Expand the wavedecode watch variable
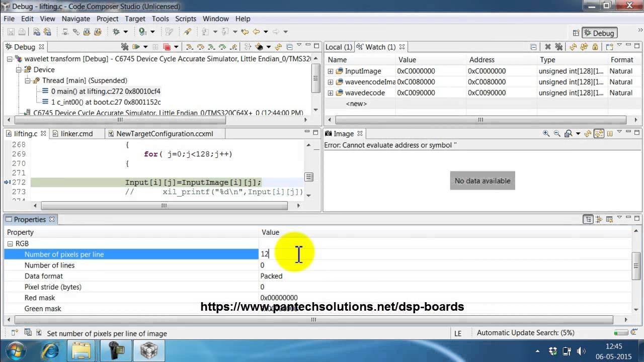 click(331, 93)
